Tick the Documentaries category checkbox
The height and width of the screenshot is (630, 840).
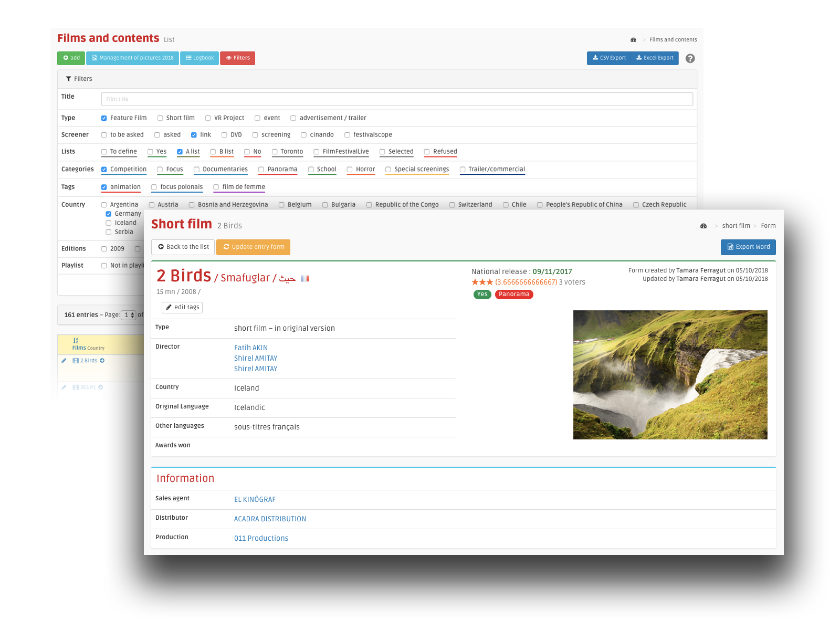(196, 170)
